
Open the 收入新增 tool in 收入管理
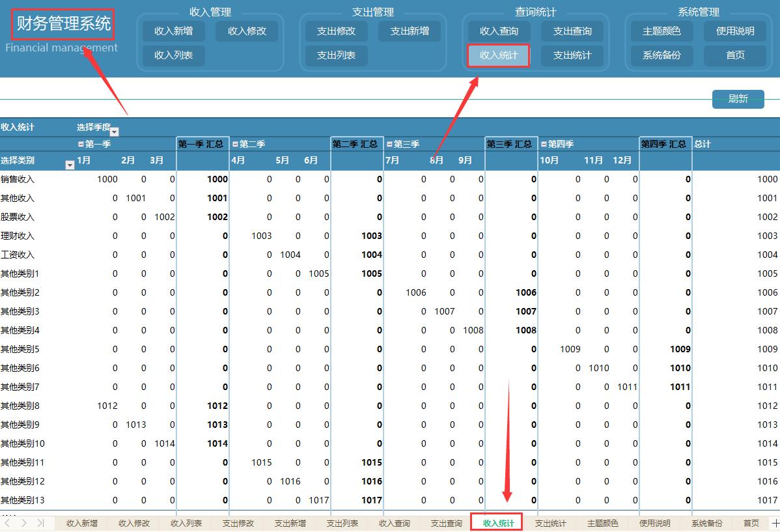click(173, 31)
